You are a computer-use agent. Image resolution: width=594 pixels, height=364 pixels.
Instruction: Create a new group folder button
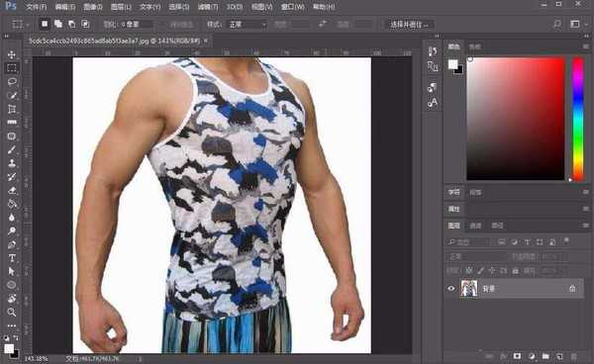tap(545, 356)
